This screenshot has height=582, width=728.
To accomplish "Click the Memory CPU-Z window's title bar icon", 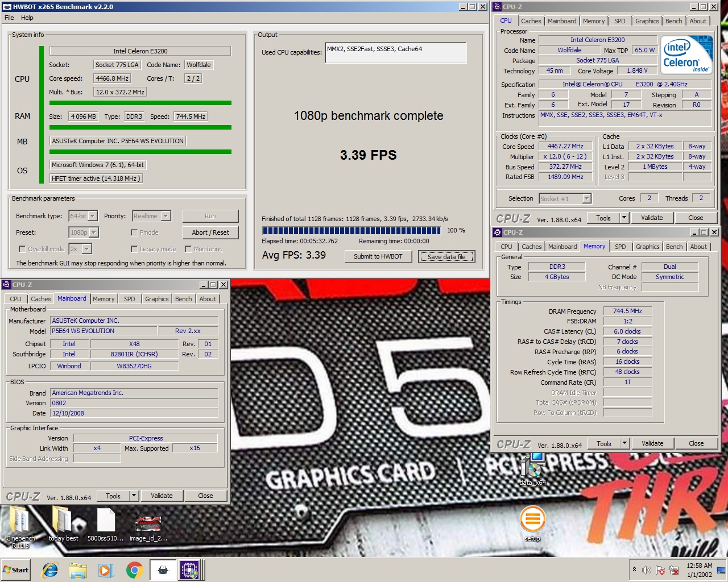I will pos(498,232).
